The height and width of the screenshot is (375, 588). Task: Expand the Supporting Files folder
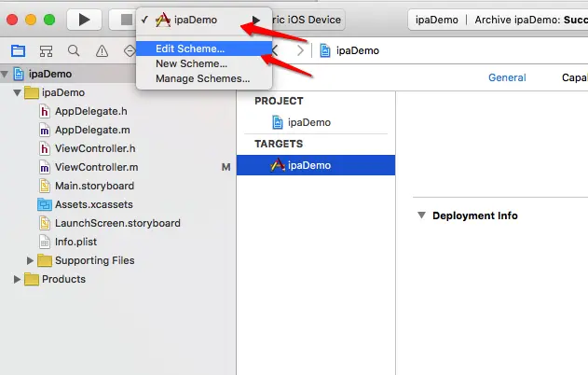point(30,260)
